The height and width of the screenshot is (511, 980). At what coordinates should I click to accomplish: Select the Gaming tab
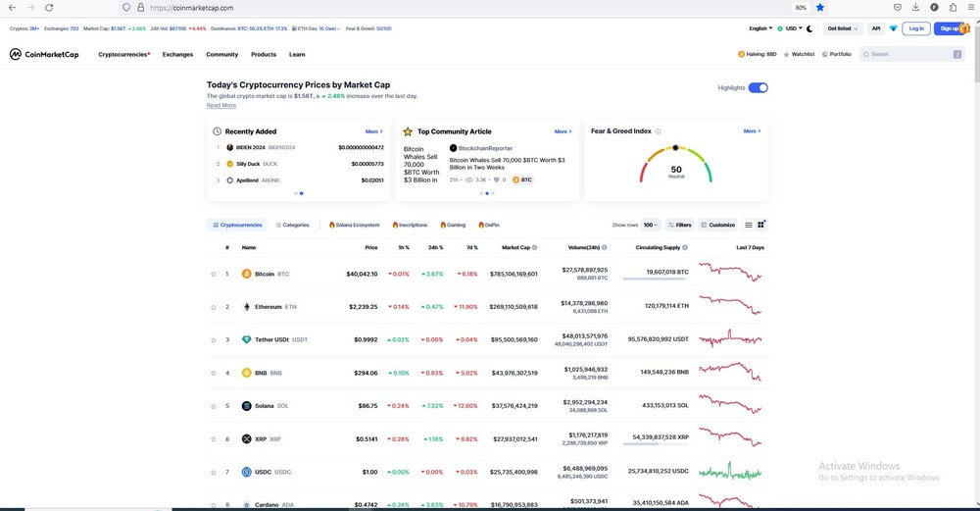click(453, 226)
